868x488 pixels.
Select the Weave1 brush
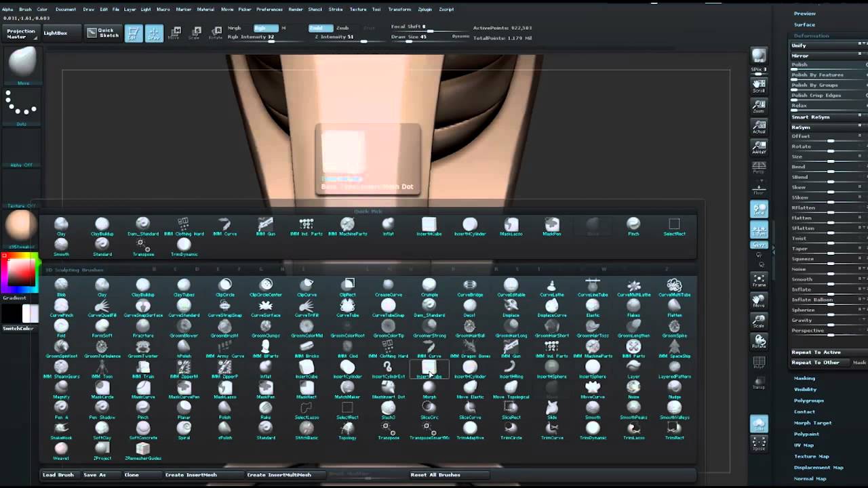coord(61,450)
